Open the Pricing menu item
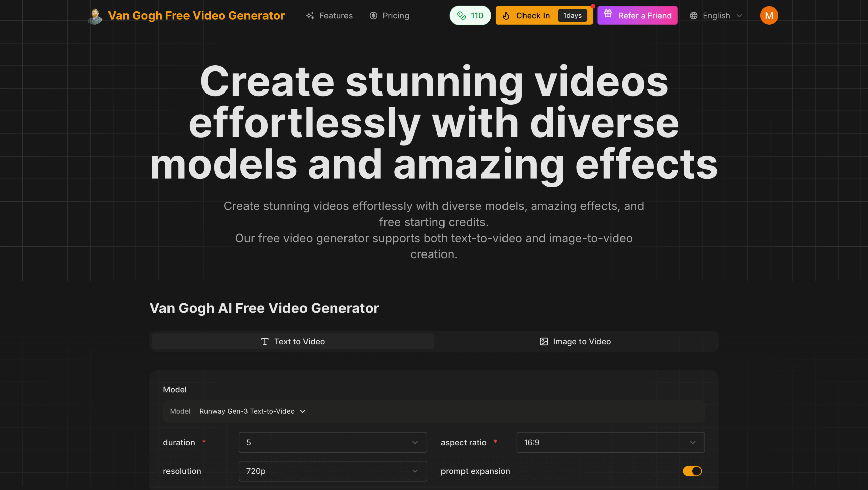 396,15
